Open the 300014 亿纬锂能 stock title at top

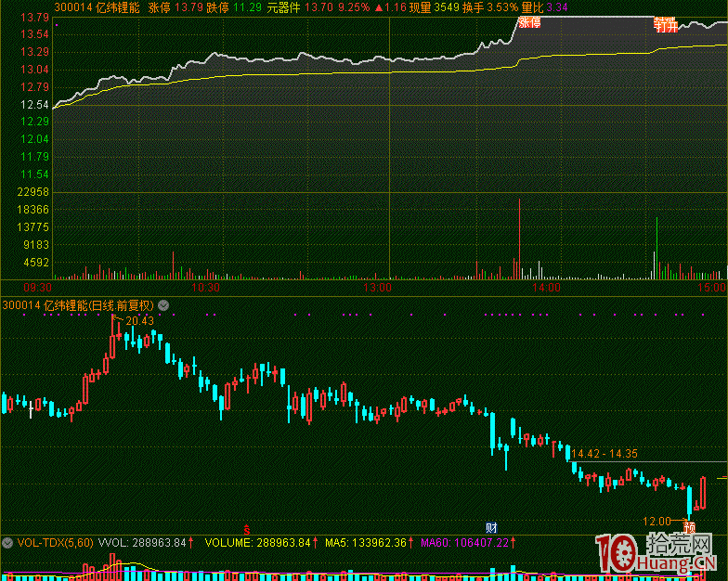tap(97, 6)
